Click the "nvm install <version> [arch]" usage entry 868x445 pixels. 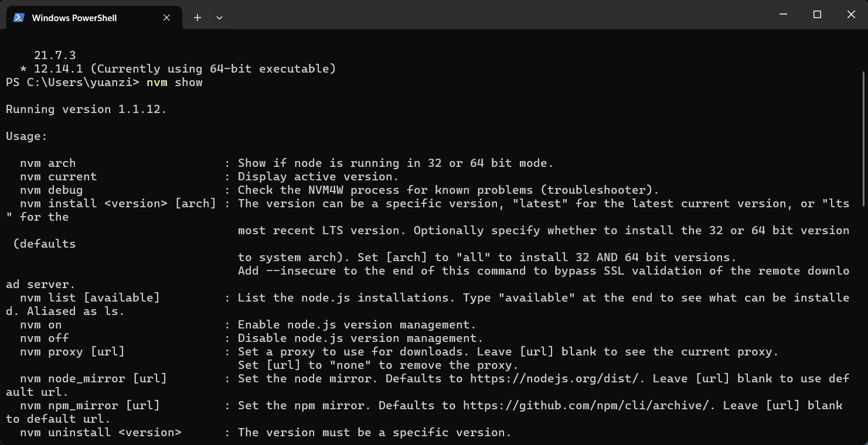(x=117, y=204)
